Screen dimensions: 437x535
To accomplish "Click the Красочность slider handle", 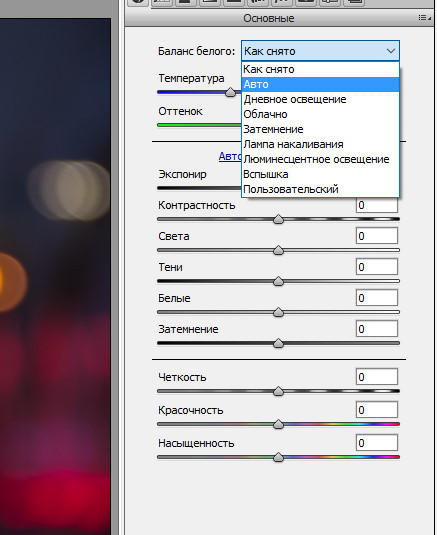I will (279, 424).
